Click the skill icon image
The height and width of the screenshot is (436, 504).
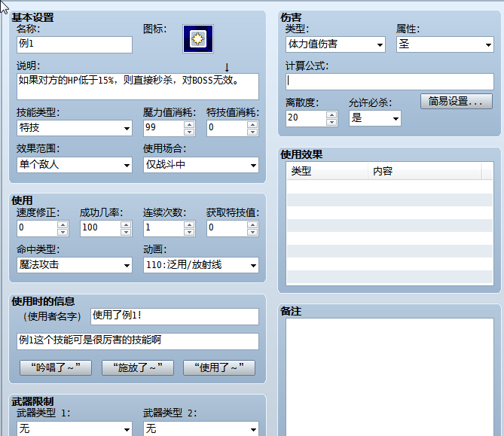click(x=198, y=39)
